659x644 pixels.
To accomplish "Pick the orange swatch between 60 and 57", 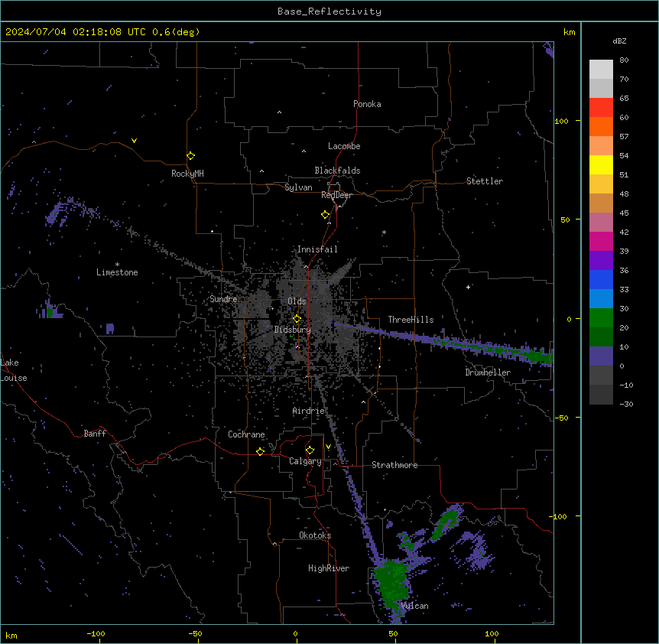I will click(601, 126).
